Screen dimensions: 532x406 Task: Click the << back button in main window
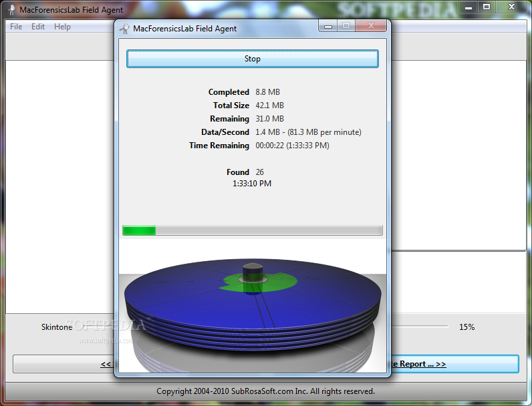[63, 364]
